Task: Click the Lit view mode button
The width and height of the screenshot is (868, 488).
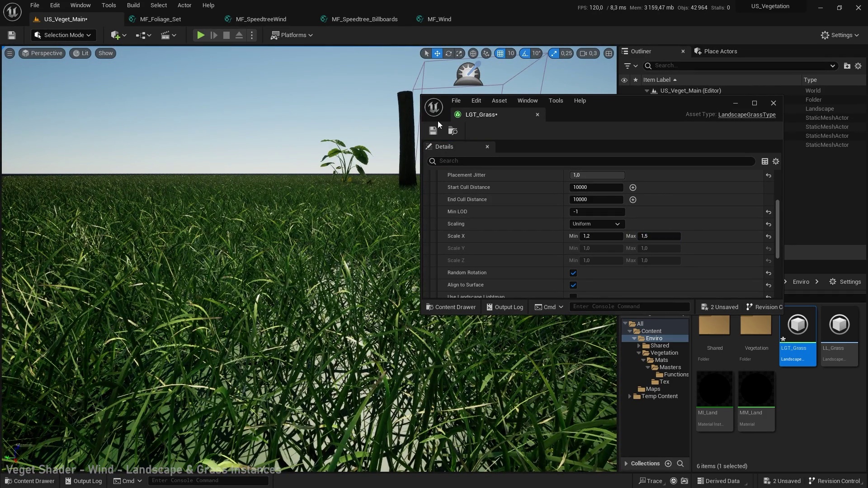Action: 80,53
